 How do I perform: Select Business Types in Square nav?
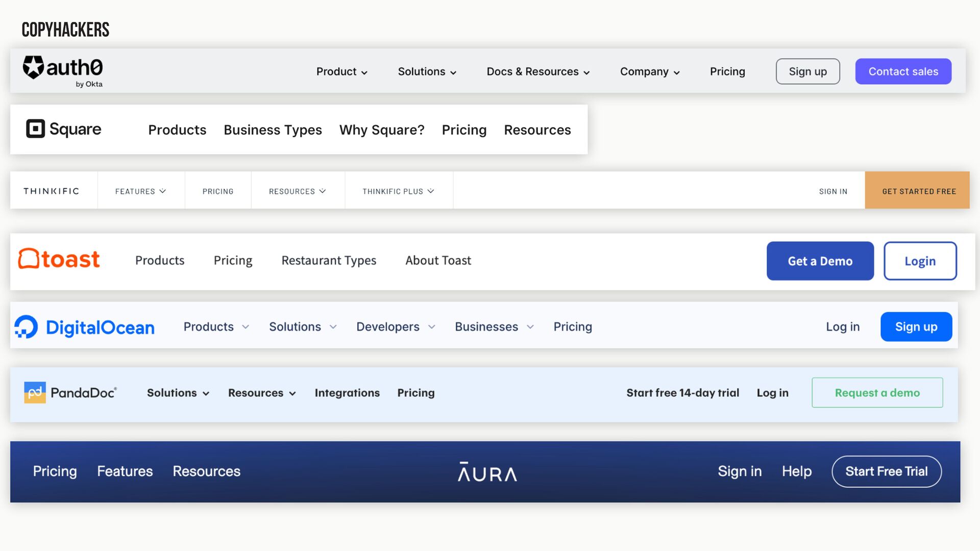click(273, 130)
